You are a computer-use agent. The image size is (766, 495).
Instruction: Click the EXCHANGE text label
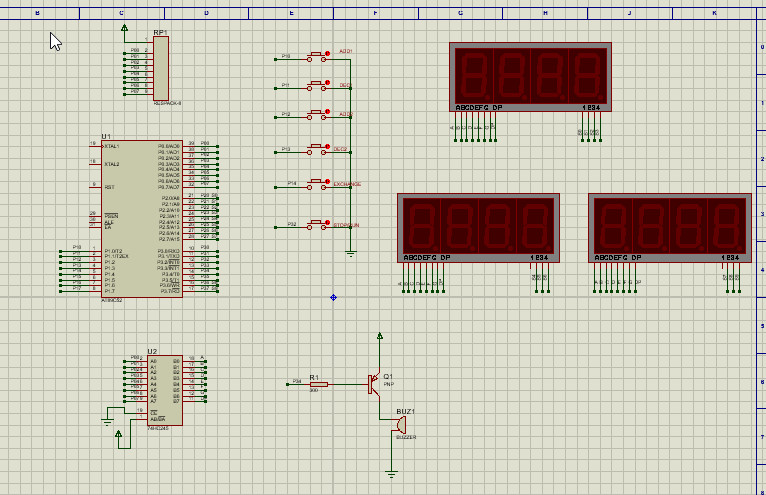347,184
